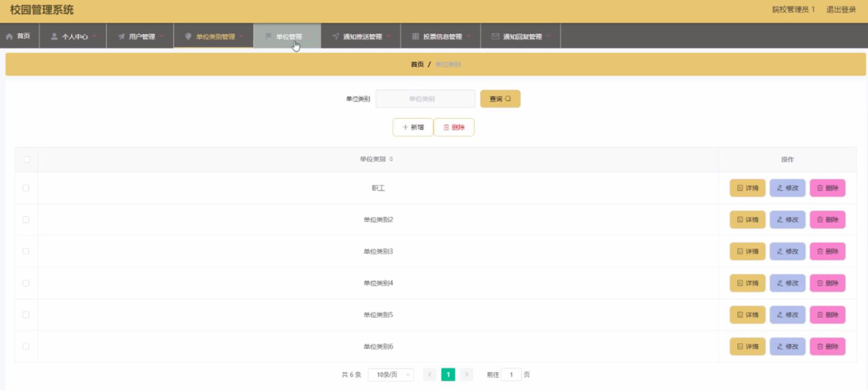Select the checkbox for row 单位类别2

[x=26, y=220]
